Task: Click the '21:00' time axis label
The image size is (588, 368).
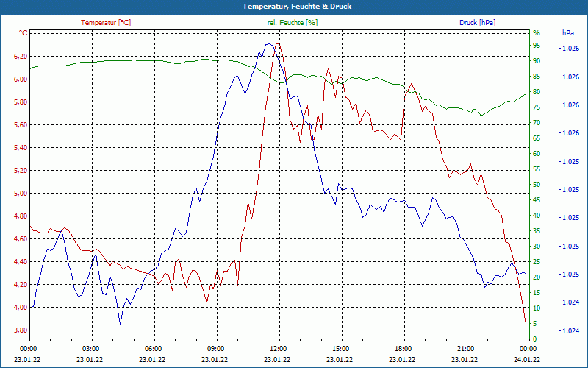Action: click(x=465, y=348)
